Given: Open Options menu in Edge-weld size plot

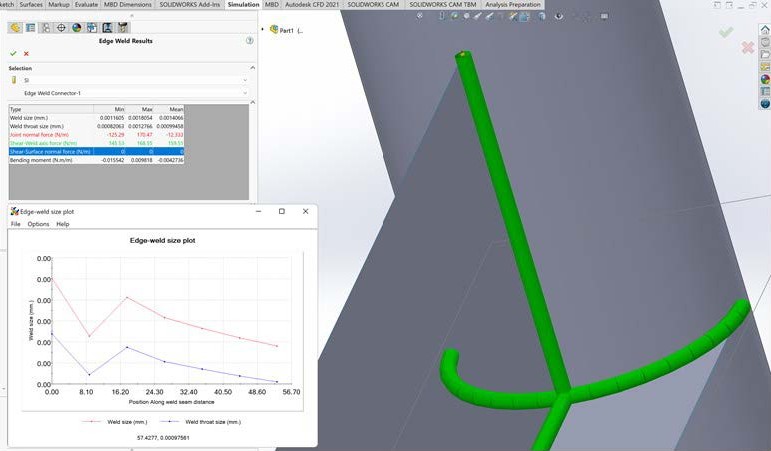Looking at the screenshot, I should 38,224.
